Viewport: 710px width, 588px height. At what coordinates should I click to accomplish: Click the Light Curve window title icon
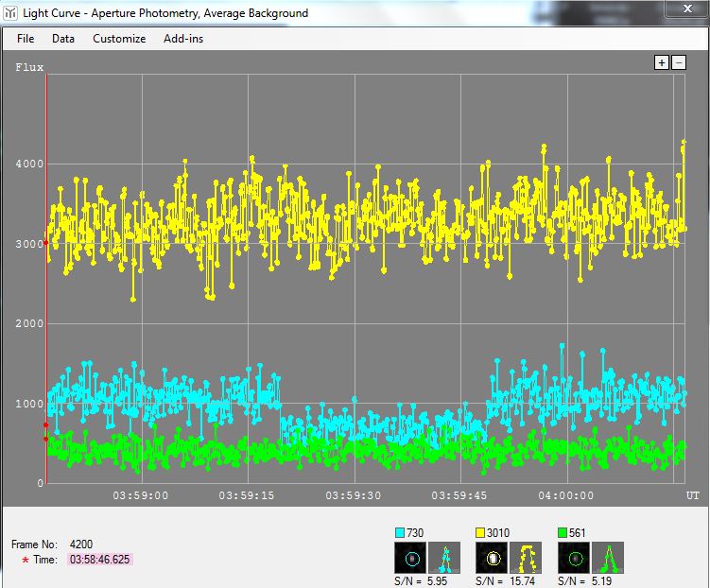(9, 13)
